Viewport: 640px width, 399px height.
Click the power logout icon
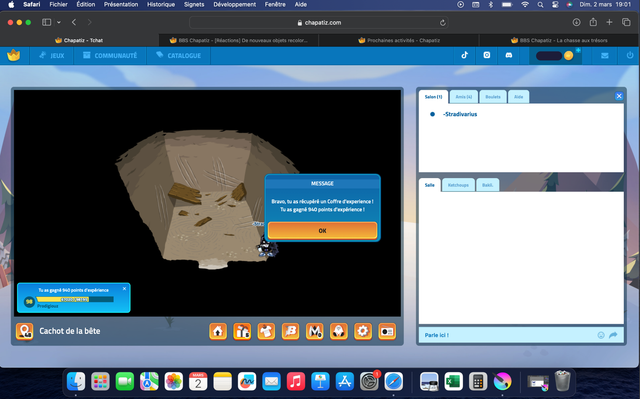pyautogui.click(x=630, y=55)
